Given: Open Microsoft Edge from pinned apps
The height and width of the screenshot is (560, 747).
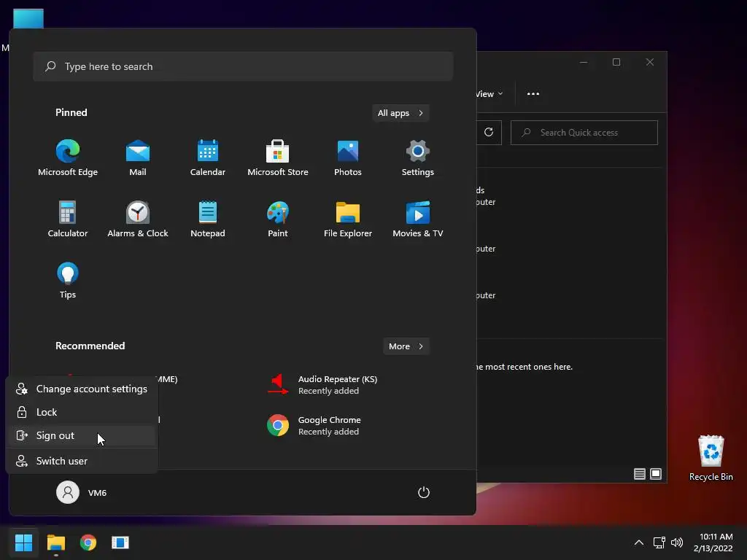Looking at the screenshot, I should pos(68,158).
